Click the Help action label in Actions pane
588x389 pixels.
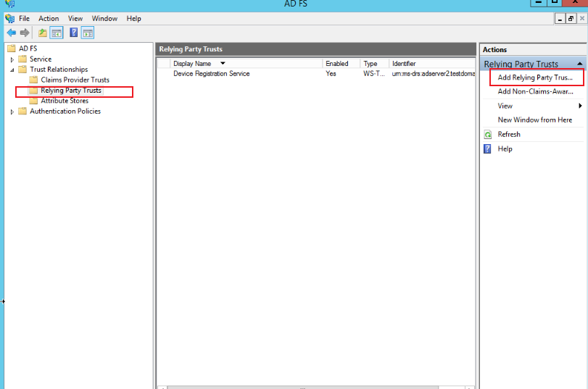(x=505, y=149)
